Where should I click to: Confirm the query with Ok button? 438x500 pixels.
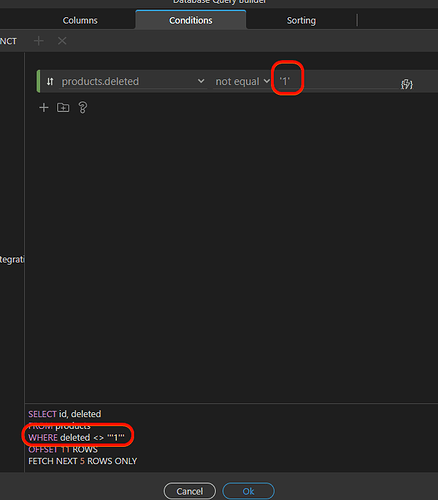pos(248,491)
